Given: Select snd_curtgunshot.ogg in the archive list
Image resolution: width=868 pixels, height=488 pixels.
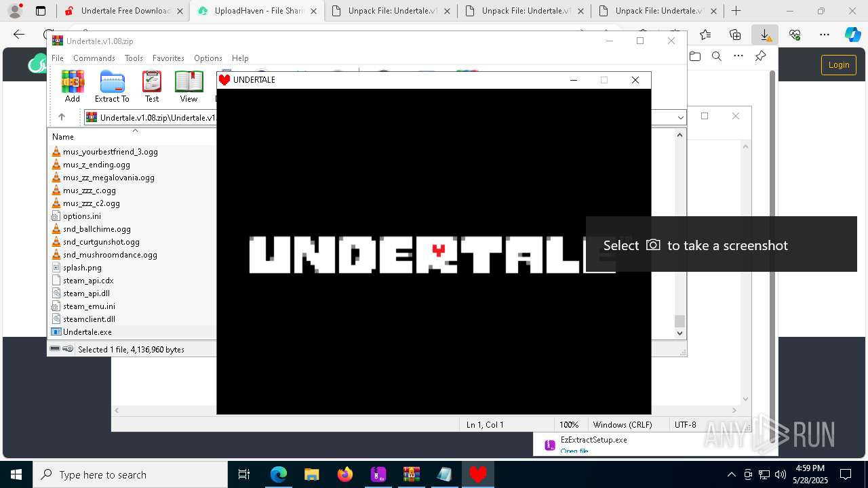Looking at the screenshot, I should tap(101, 242).
